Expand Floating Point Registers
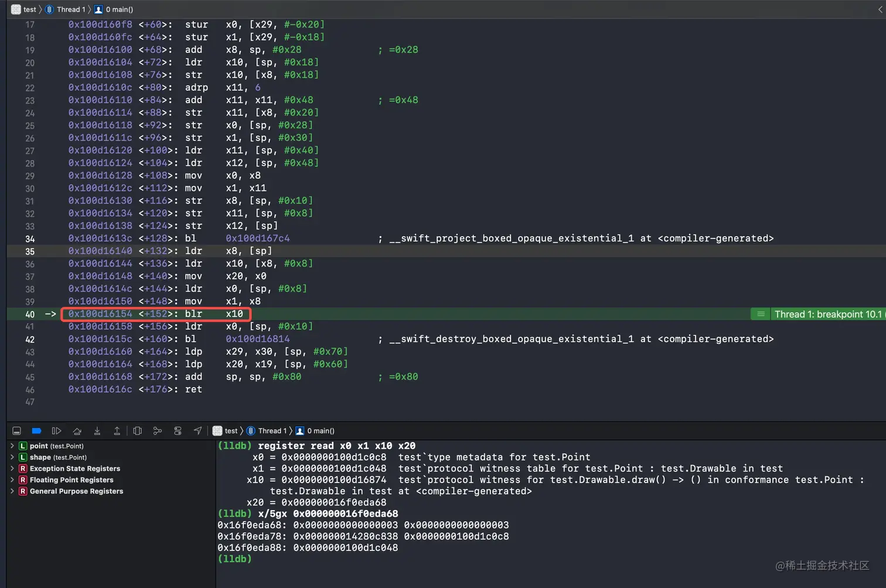The height and width of the screenshot is (588, 886). tap(12, 480)
